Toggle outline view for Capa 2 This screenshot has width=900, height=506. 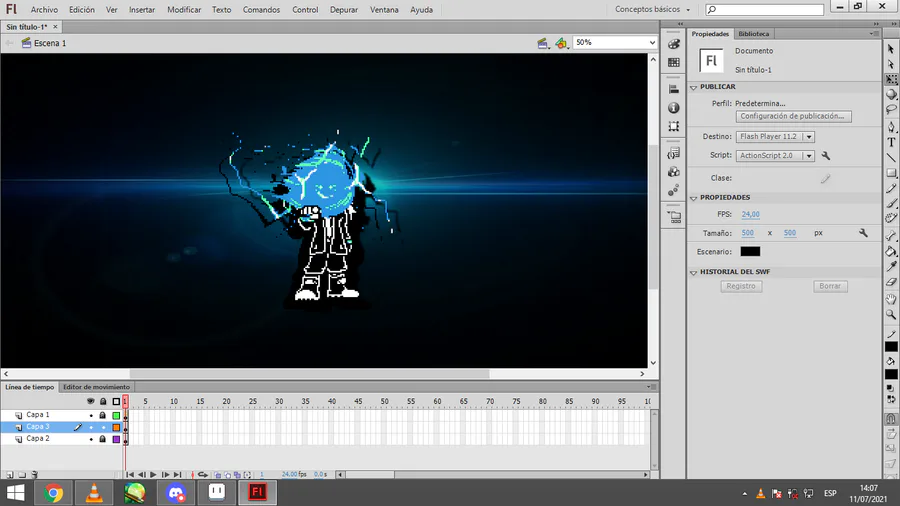tap(116, 439)
